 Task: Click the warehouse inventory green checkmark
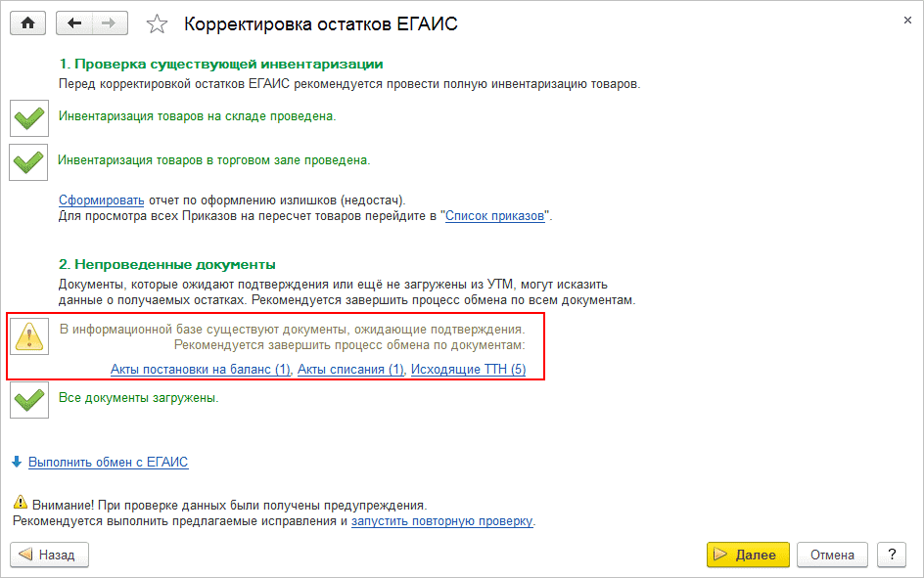(x=29, y=117)
